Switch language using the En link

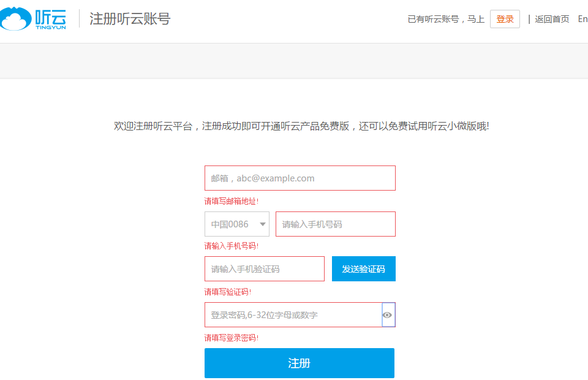point(582,19)
